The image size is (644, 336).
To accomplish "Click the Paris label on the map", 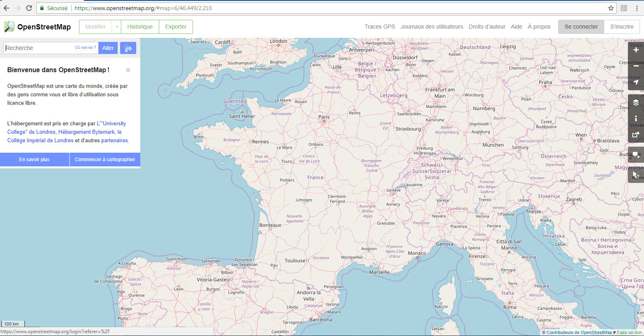I will (x=324, y=117).
